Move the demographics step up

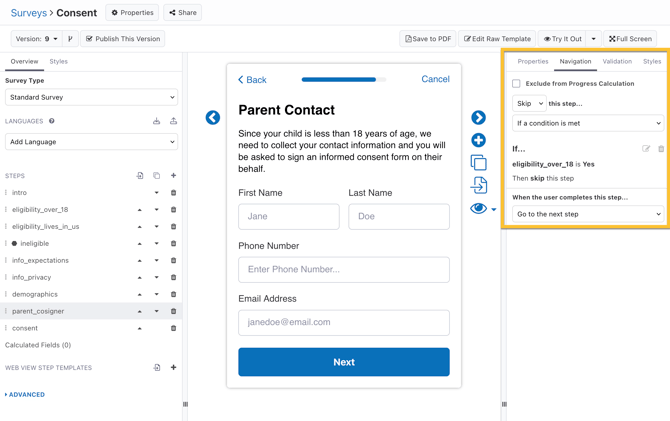click(140, 294)
